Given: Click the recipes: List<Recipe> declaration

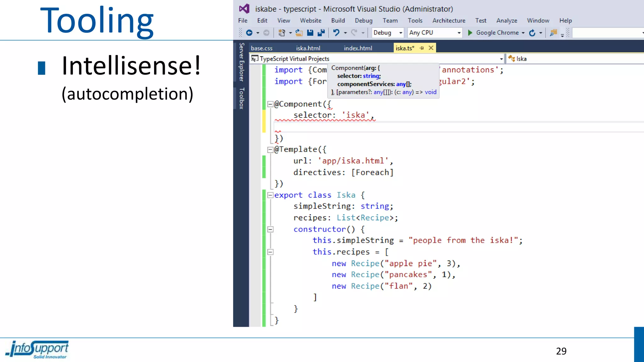Looking at the screenshot, I should tap(346, 218).
